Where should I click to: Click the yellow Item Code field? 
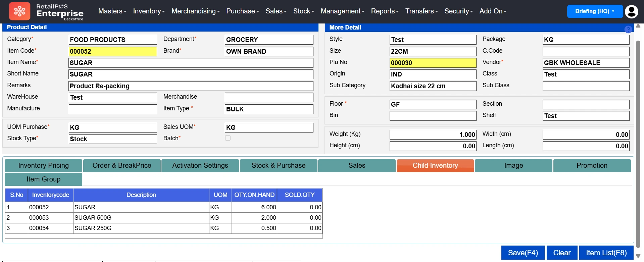[x=112, y=51]
